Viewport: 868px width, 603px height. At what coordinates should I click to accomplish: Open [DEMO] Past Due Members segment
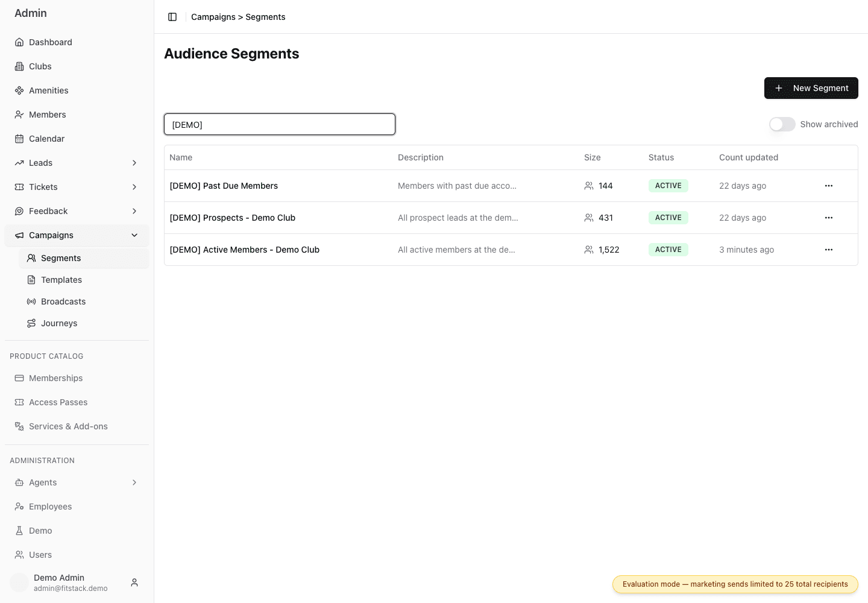[224, 186]
